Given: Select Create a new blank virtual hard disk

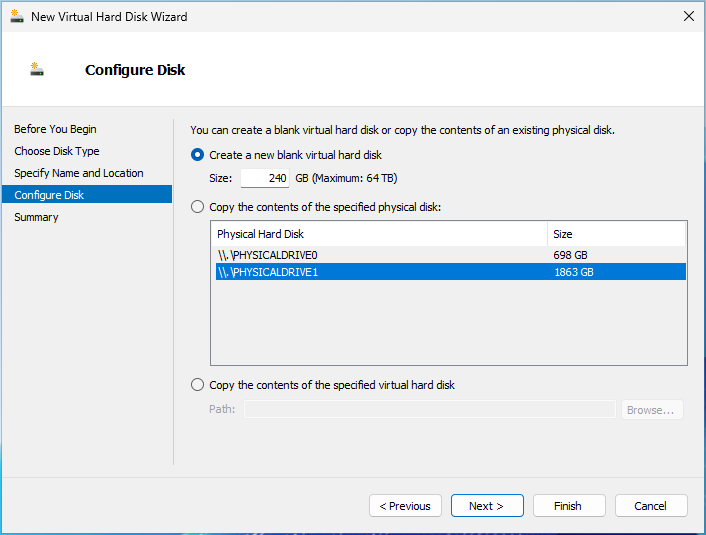Looking at the screenshot, I should point(197,155).
